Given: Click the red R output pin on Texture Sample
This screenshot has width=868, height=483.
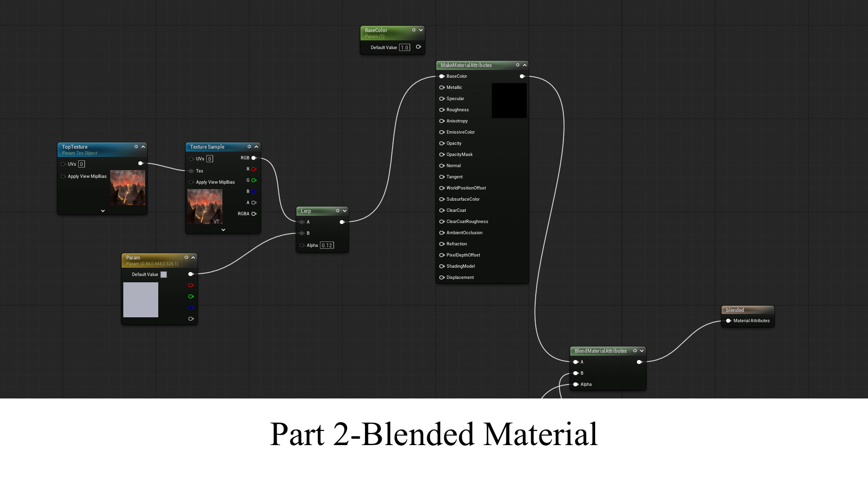Looking at the screenshot, I should tap(253, 169).
